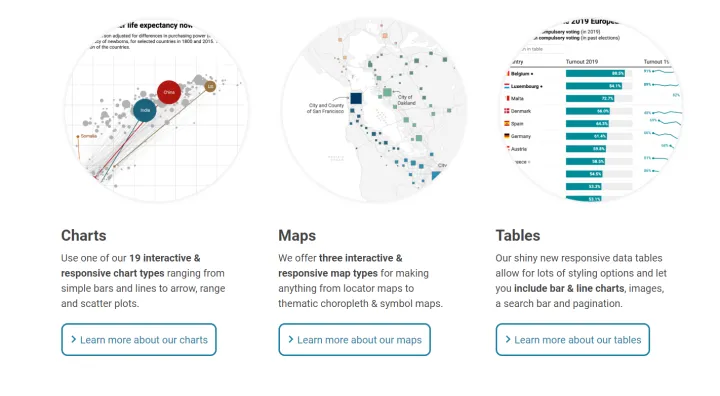The image size is (720, 396).
Task: Select the dark blue San Francisco map square
Action: click(356, 98)
